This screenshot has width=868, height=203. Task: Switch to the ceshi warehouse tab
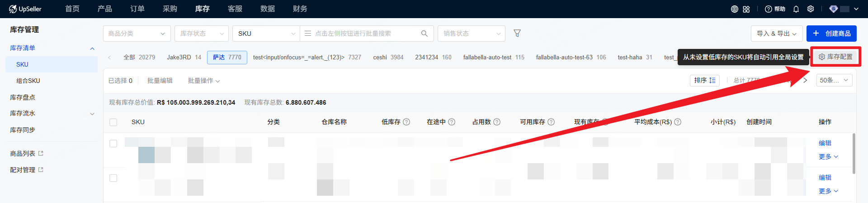point(388,58)
